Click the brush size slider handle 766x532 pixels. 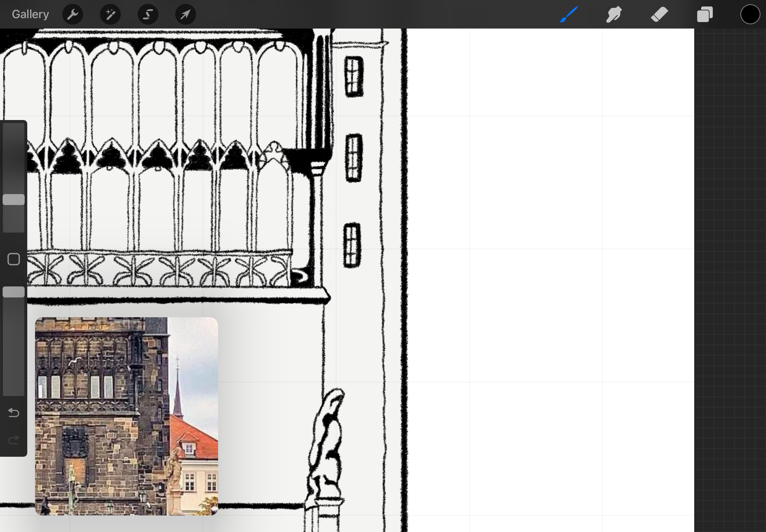click(14, 200)
